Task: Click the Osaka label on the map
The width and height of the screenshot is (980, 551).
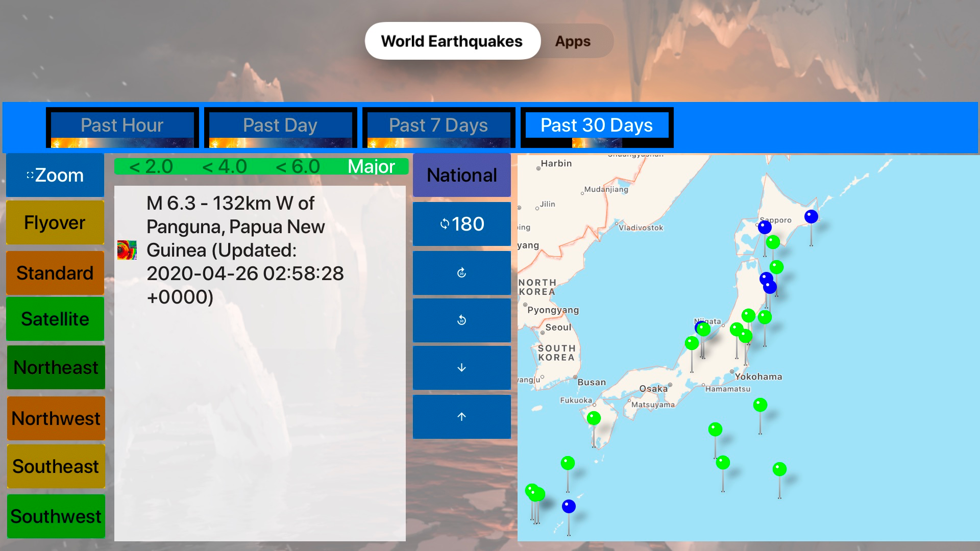Action: coord(653,389)
